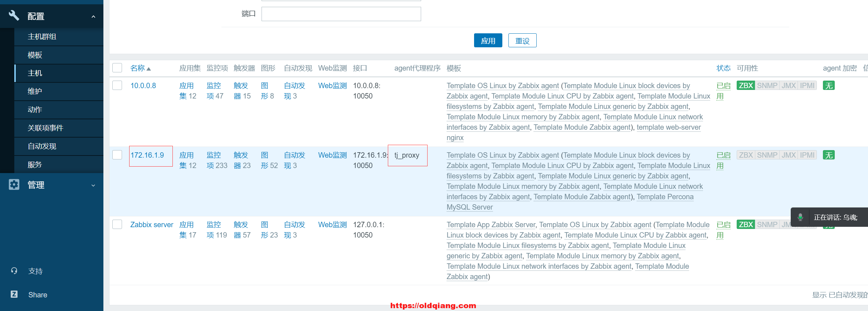Open 图形 23 for Zabbix server
Image resolution: width=868 pixels, height=311 pixels.
point(269,230)
